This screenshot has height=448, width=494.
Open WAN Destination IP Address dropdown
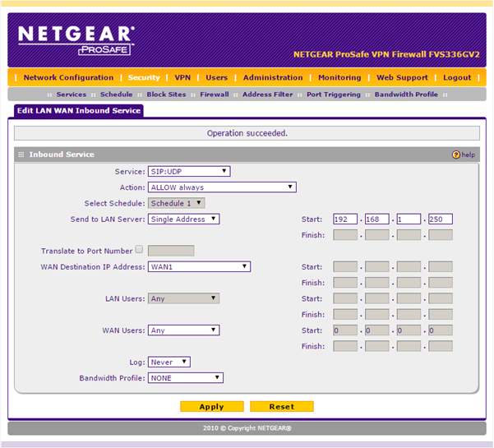(199, 266)
